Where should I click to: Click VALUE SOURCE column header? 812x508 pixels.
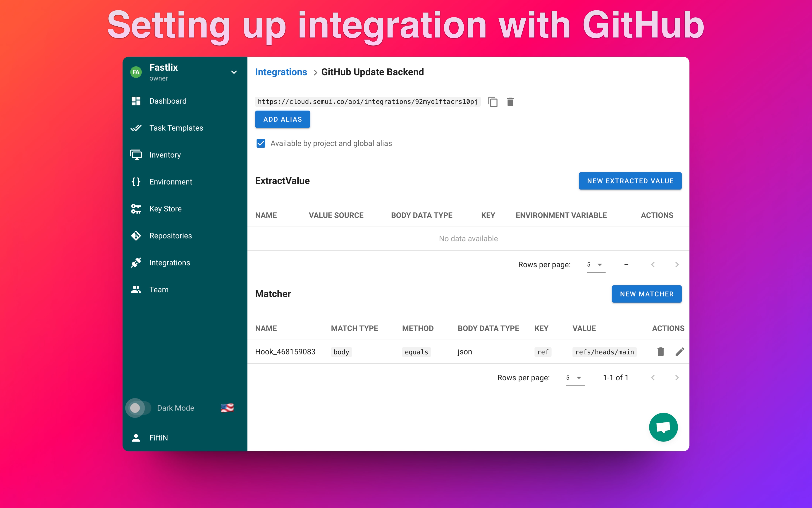point(336,215)
